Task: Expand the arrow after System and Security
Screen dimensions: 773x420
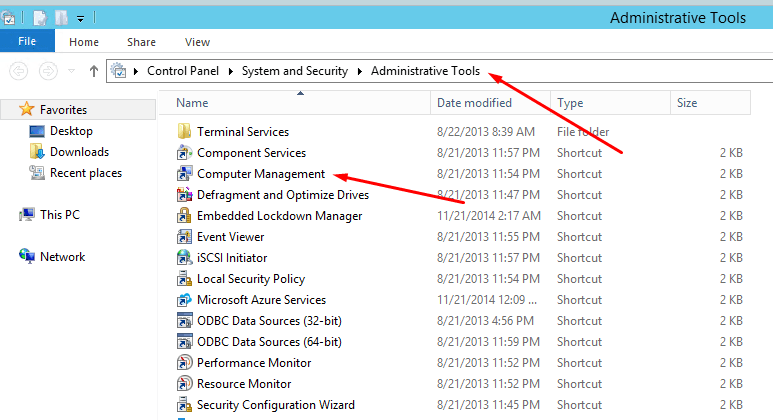Action: pos(359,71)
